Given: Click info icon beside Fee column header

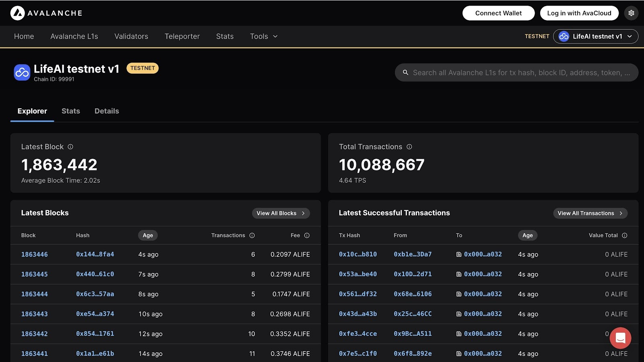Looking at the screenshot, I should pyautogui.click(x=307, y=236).
